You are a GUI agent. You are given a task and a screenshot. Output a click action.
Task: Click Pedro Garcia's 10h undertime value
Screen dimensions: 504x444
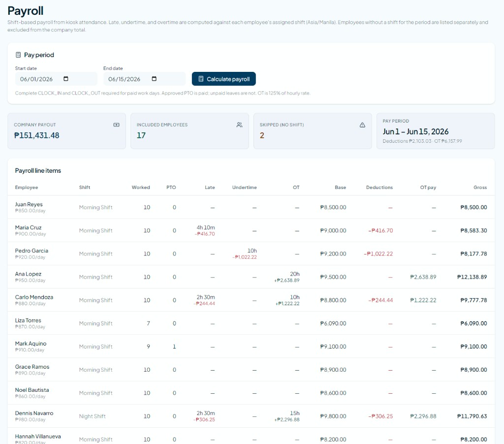[x=252, y=251]
